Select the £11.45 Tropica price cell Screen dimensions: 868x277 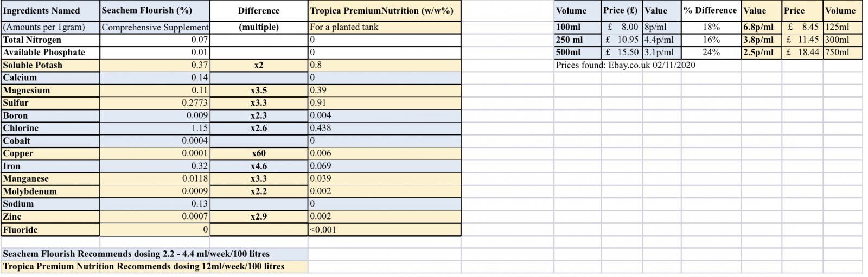tap(802, 40)
